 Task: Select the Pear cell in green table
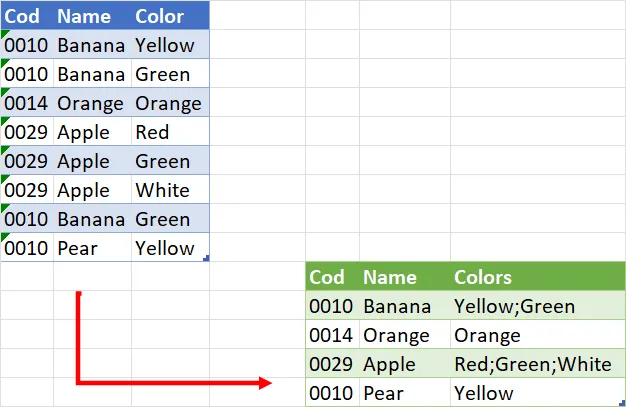point(383,394)
